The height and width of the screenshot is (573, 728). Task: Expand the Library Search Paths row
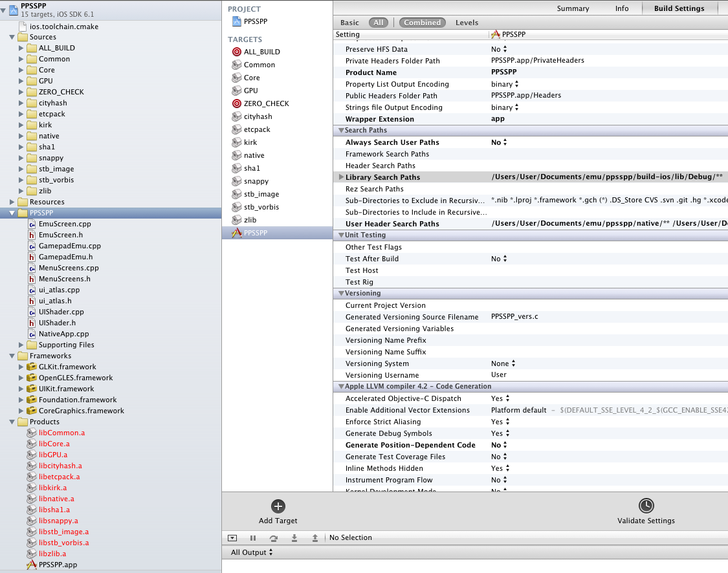pos(341,177)
